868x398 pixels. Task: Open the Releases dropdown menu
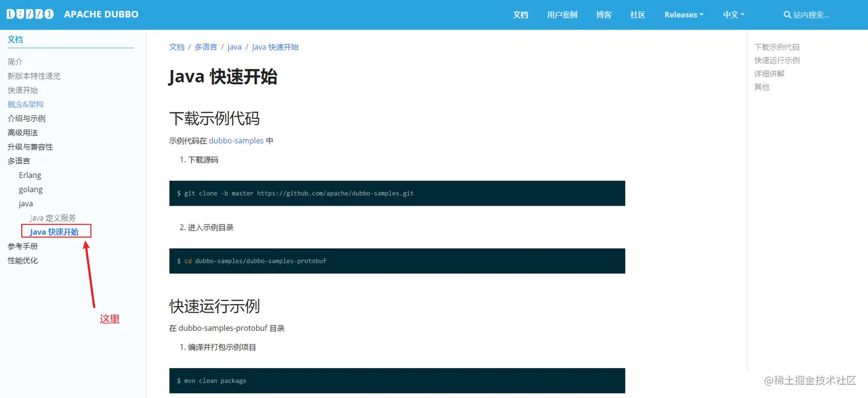(684, 15)
